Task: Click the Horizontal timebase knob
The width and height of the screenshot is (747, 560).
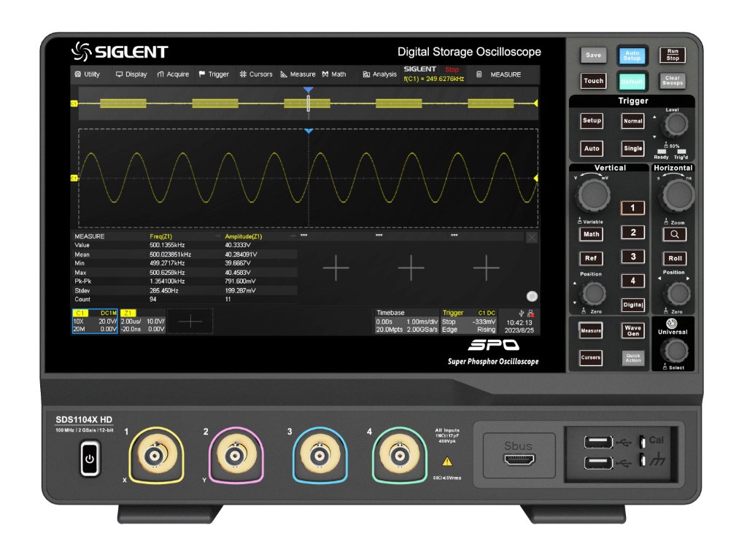Action: pyautogui.click(x=676, y=195)
